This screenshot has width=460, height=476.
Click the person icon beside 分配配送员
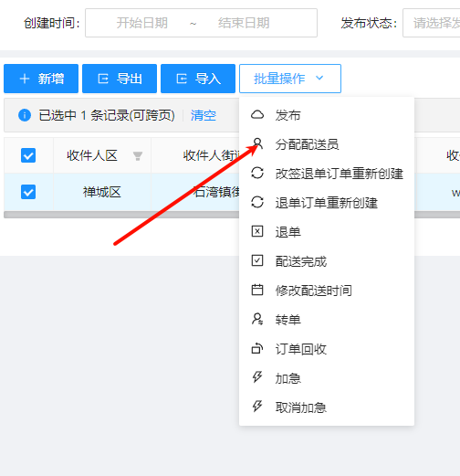(x=257, y=143)
